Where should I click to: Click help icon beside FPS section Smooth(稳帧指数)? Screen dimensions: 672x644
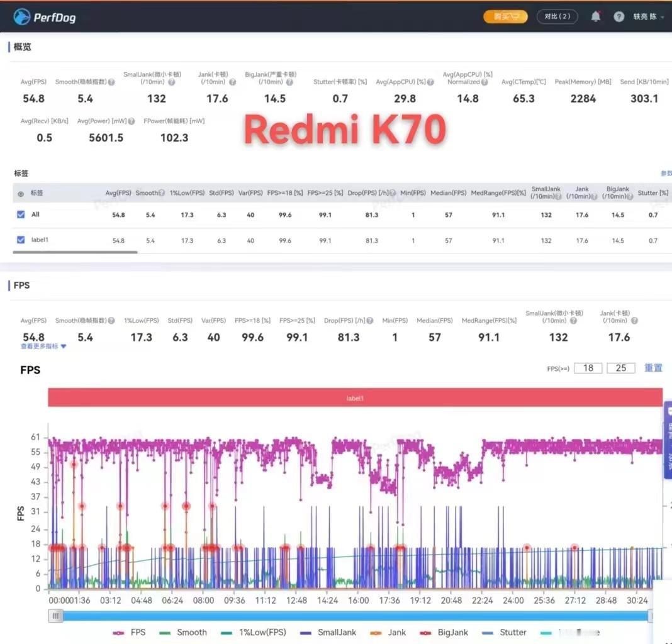tap(111, 321)
